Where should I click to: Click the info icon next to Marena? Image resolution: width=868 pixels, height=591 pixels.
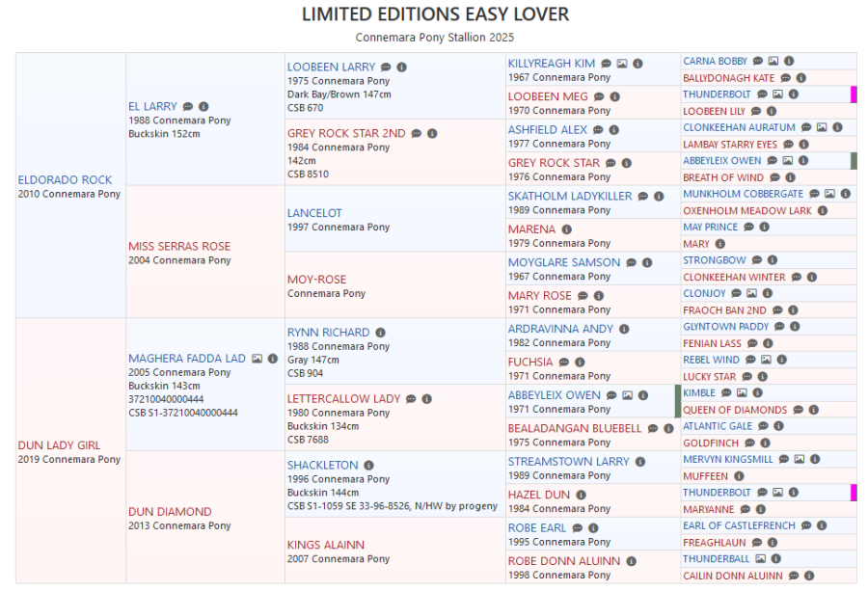567,229
